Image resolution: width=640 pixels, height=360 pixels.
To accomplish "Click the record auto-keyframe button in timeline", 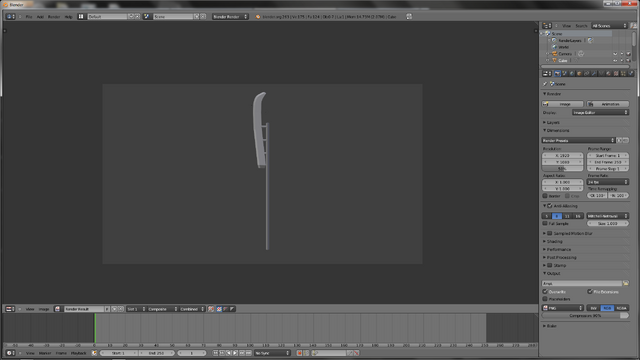I will pyautogui.click(x=299, y=353).
